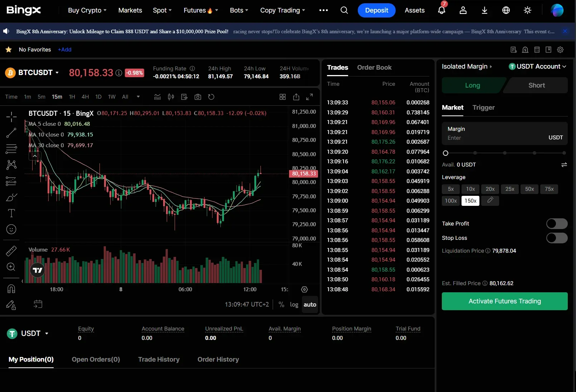The height and width of the screenshot is (392, 576).
Task: Open the Assets link
Action: point(415,10)
